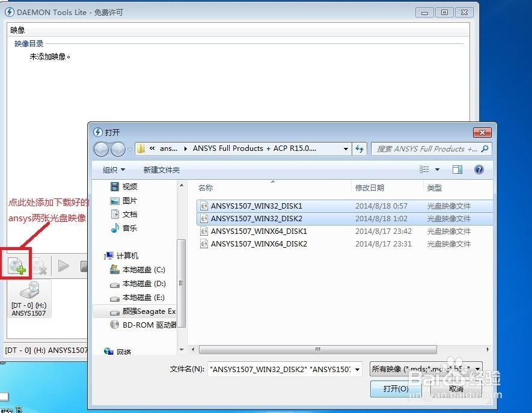
Task: Select file ANSYS1507_WIN32_DISK2
Action: coord(344,219)
